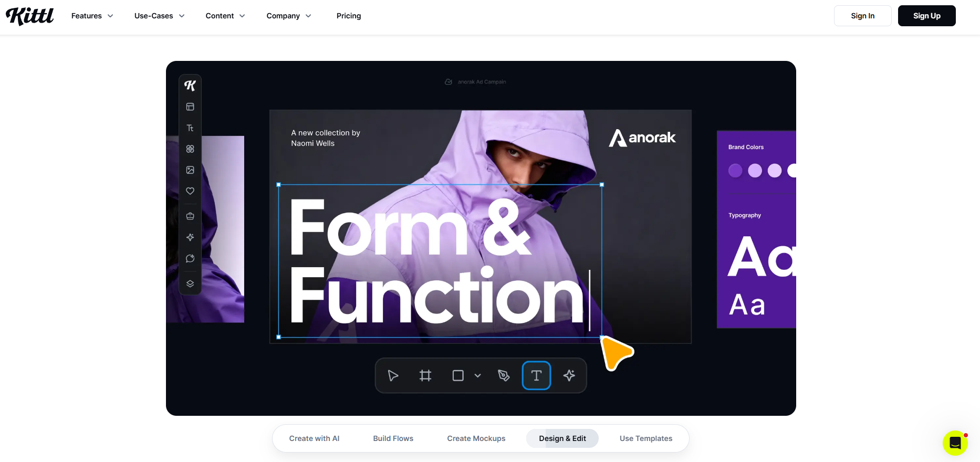Click the Kittl logo in the header
The height and width of the screenshot is (462, 980).
pyautogui.click(x=29, y=16)
